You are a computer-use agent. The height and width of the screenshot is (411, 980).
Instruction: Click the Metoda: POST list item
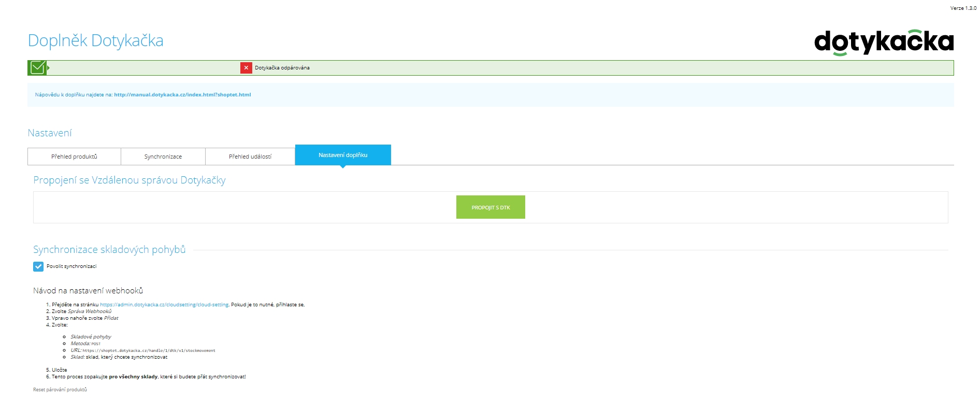86,344
